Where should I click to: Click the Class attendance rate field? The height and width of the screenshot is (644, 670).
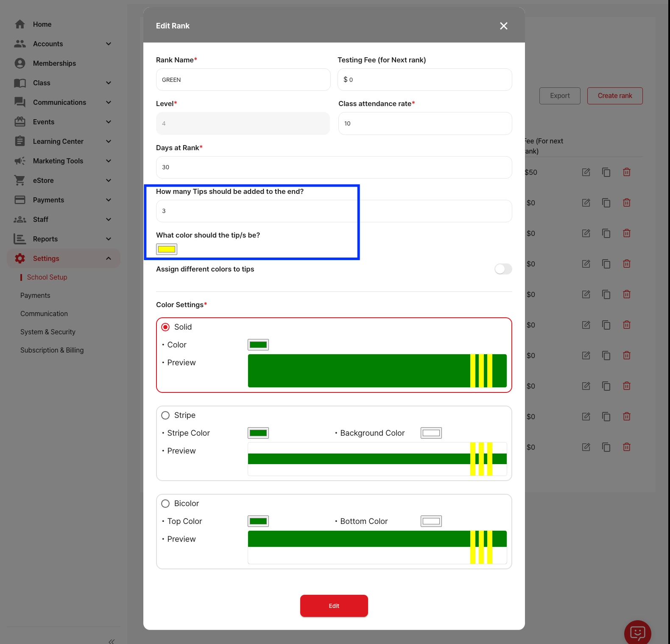coord(425,123)
